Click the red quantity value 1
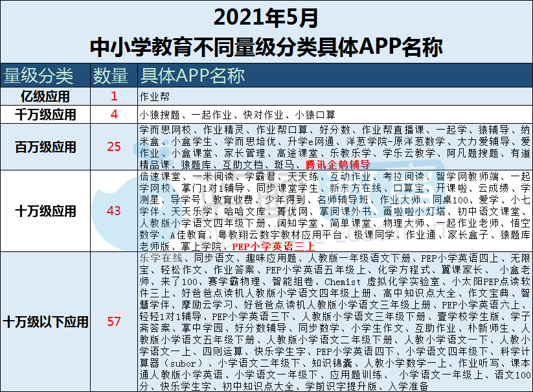 pos(114,97)
